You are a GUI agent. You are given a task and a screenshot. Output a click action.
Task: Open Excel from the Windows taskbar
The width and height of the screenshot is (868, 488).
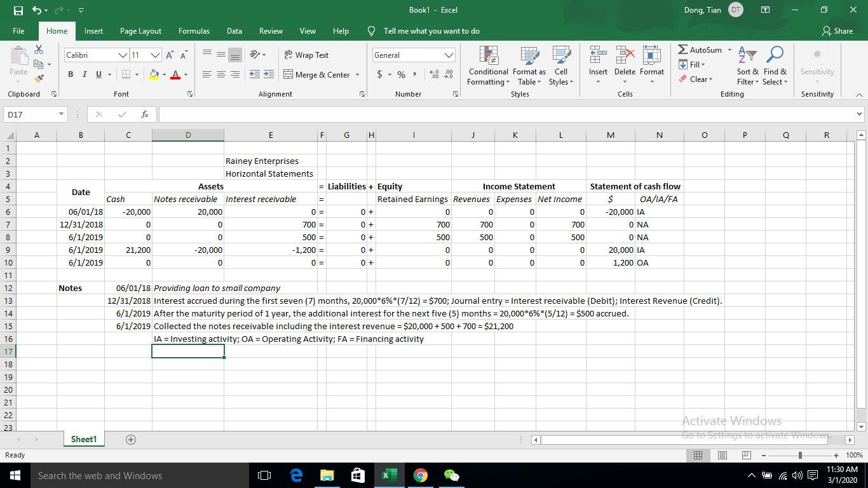[389, 475]
